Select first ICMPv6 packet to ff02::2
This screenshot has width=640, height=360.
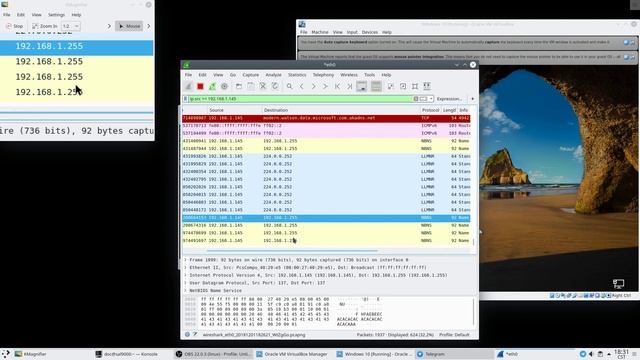coord(326,126)
